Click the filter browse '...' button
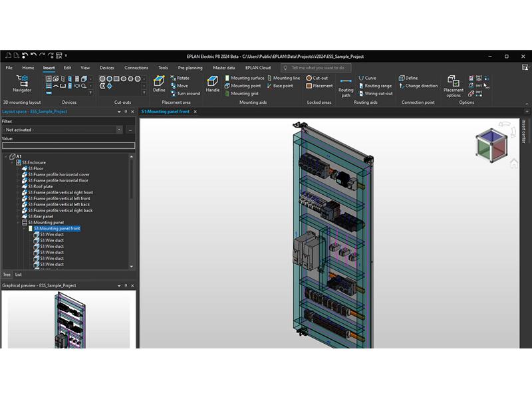Screen dimensions: 532x399 130,130
